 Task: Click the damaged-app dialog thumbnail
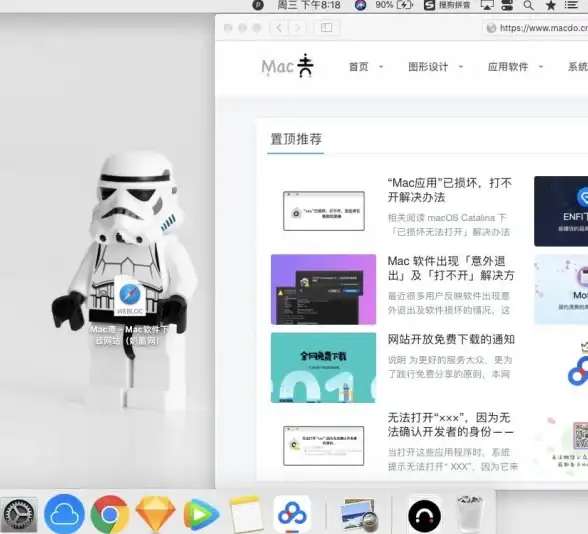click(x=324, y=211)
